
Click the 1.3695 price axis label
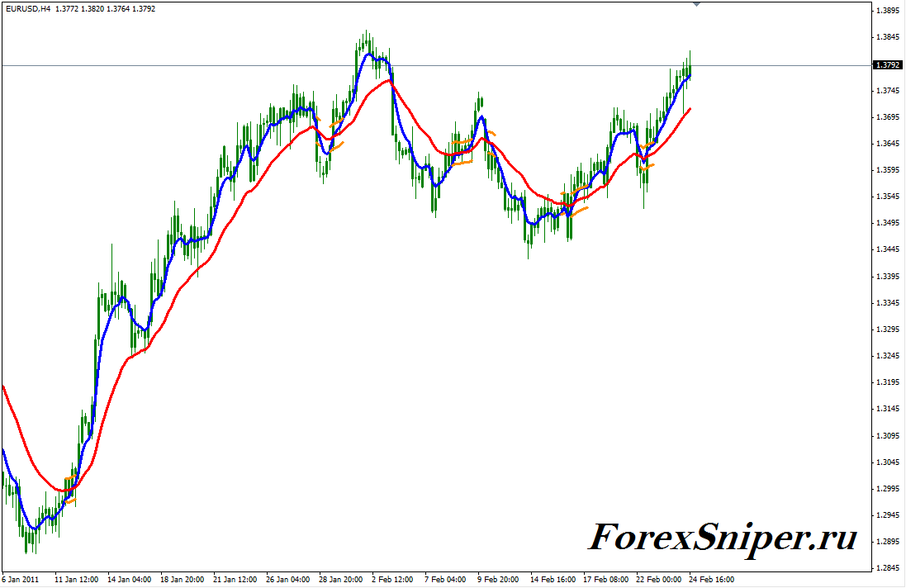887,117
